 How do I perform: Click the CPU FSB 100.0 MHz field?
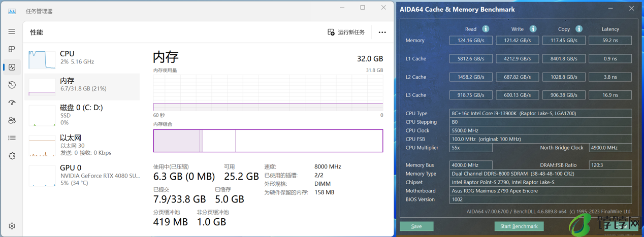pyautogui.click(x=540, y=139)
